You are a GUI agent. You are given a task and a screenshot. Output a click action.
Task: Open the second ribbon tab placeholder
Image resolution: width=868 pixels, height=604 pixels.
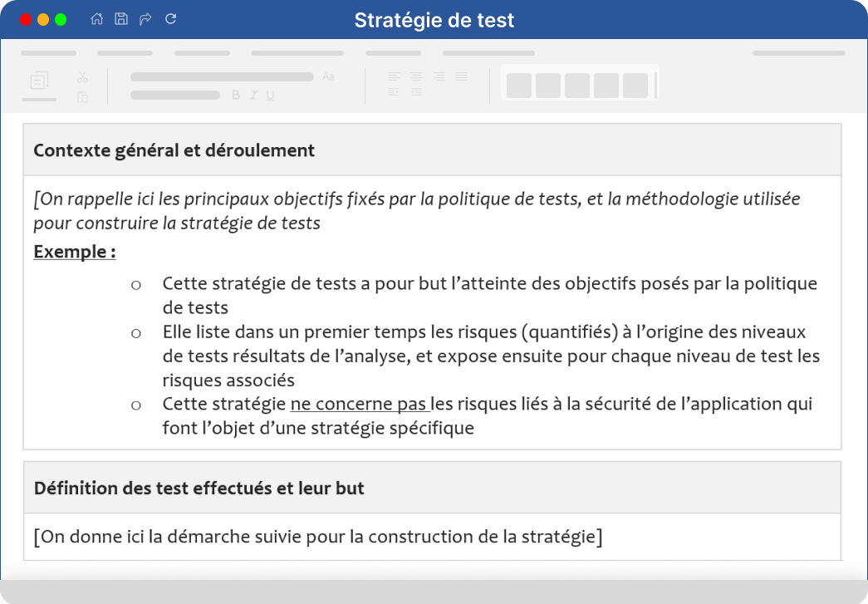pos(125,53)
